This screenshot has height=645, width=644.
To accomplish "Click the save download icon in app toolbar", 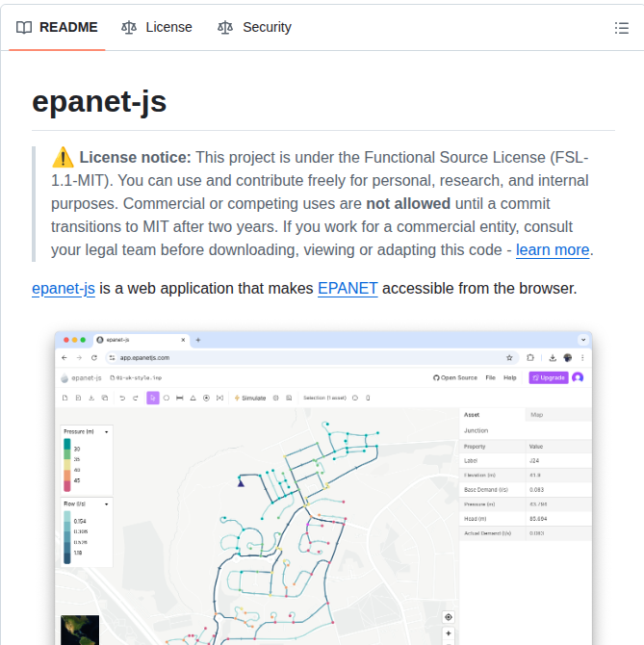I will coord(91,398).
